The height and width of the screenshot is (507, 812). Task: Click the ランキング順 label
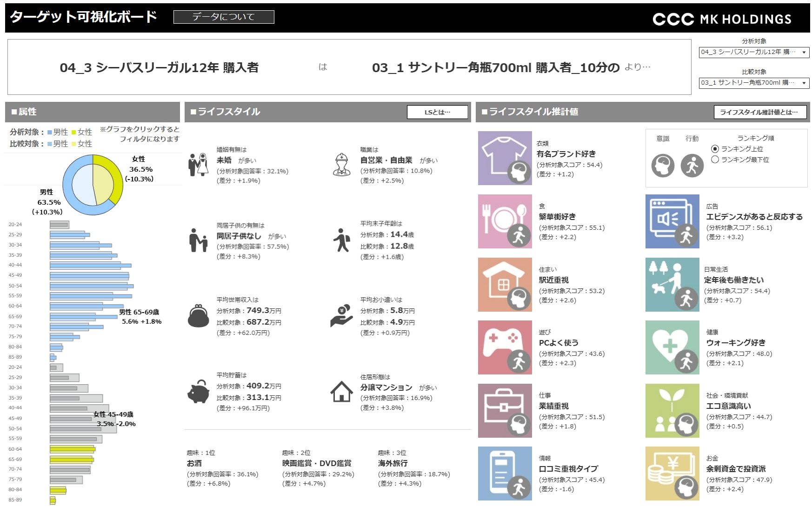pos(756,138)
